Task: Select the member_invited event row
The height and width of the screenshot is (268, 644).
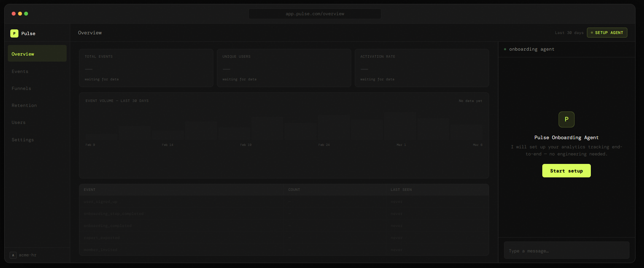Action: (x=284, y=250)
